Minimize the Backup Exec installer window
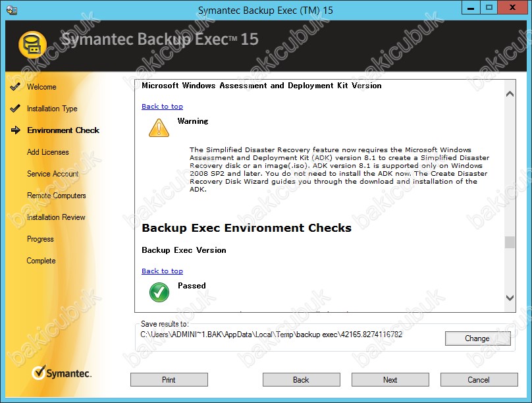The image size is (532, 403). click(471, 8)
